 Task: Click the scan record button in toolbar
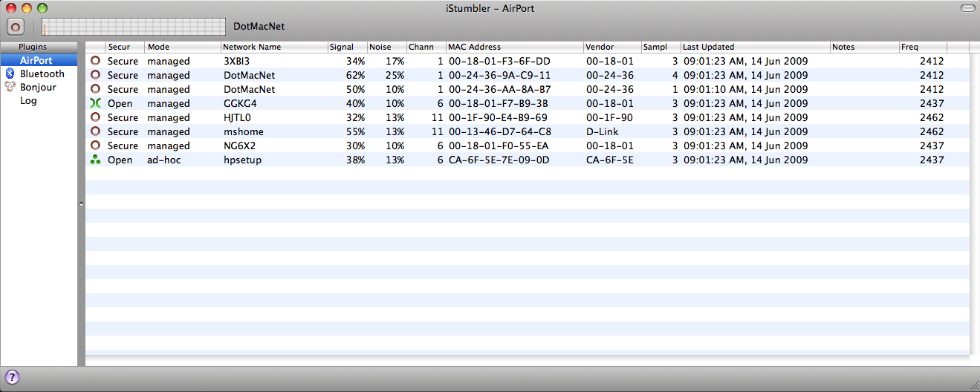point(16,27)
